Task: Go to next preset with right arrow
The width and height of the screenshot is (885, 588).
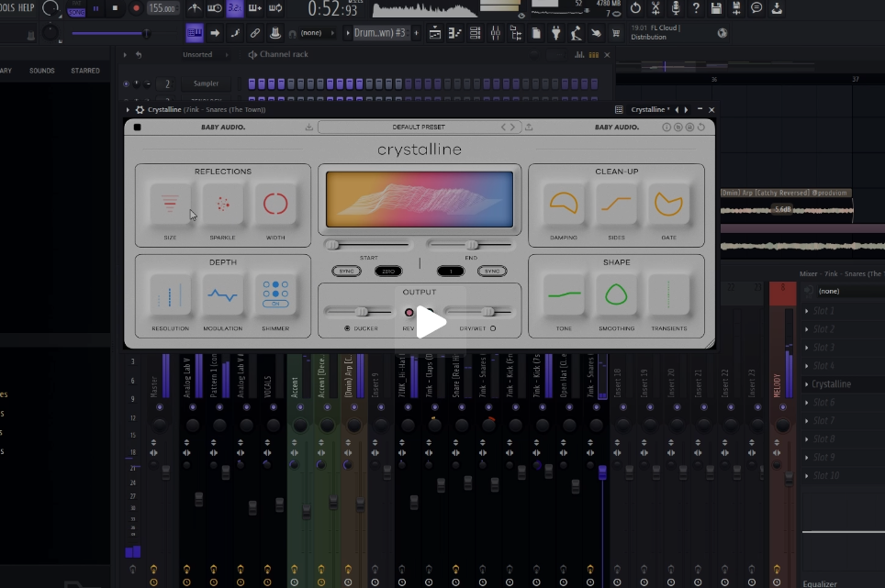Action: [513, 128]
